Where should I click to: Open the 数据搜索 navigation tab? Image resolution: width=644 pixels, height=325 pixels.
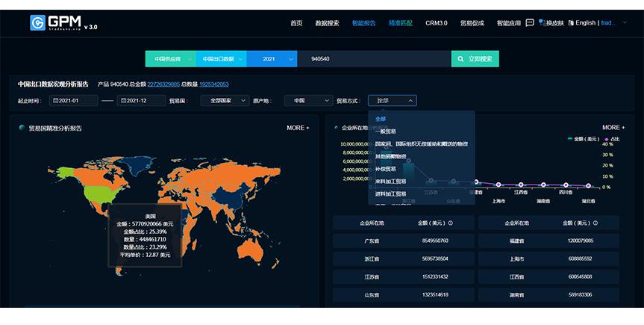[x=327, y=23]
